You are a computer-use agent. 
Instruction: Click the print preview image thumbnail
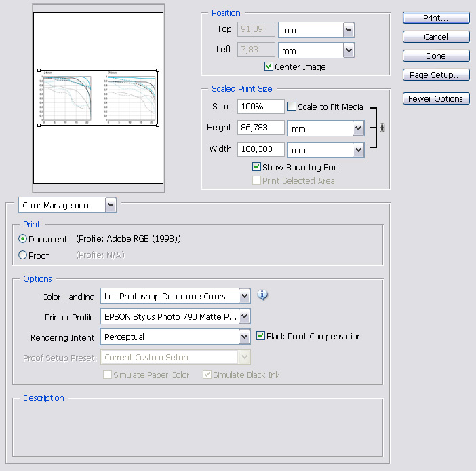(98, 97)
